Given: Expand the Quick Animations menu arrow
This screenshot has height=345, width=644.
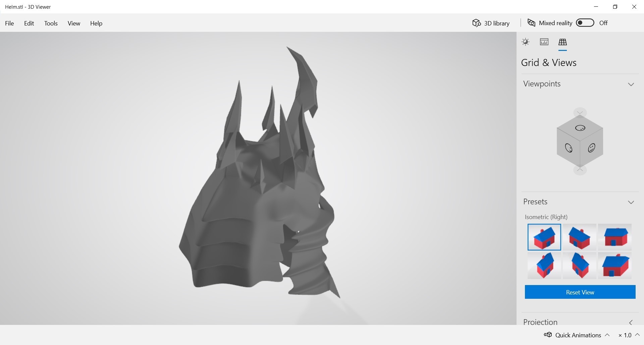Looking at the screenshot, I should point(607,335).
